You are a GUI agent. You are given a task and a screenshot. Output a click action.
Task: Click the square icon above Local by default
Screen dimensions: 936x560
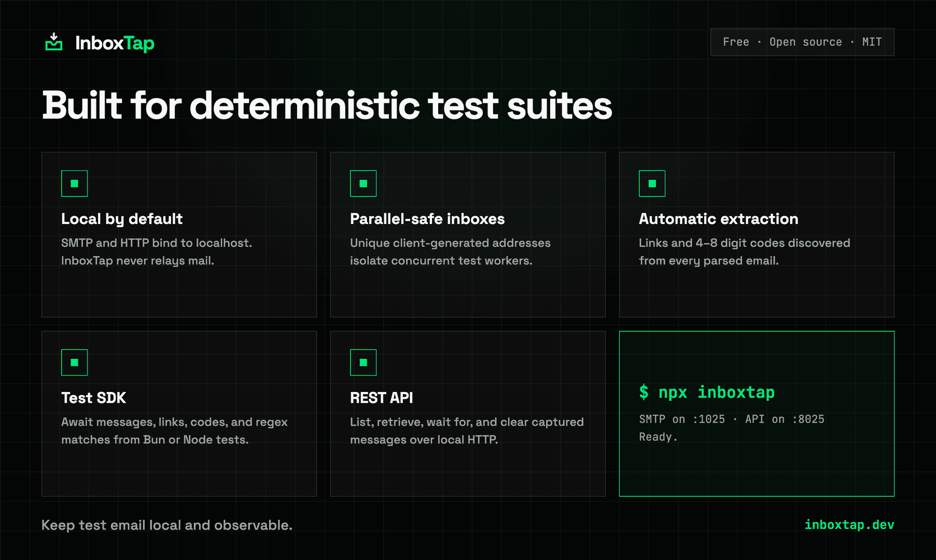click(74, 184)
